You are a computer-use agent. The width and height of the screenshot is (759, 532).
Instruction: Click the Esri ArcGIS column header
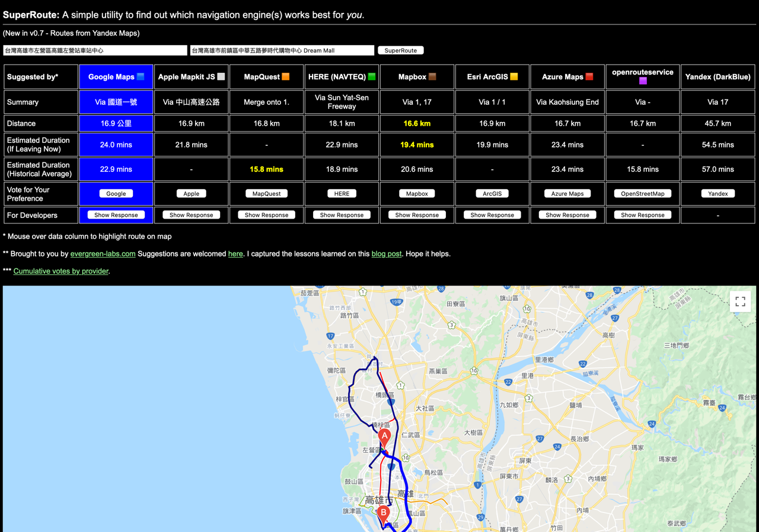click(x=492, y=77)
